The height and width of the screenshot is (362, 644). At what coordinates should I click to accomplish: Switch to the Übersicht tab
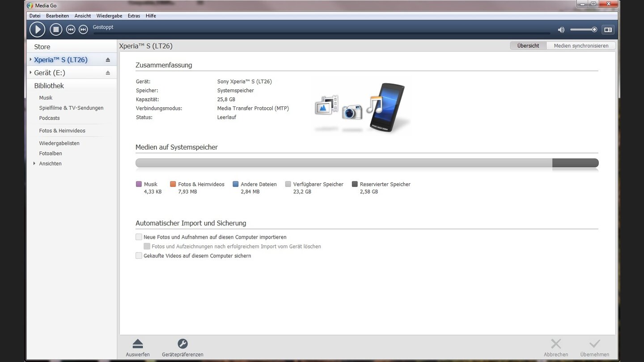pyautogui.click(x=528, y=46)
